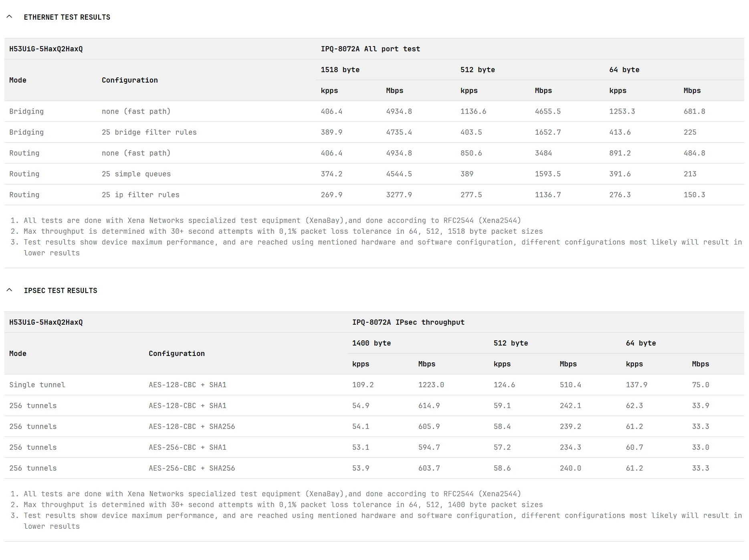Click the 4544.5 Mbps value
The height and width of the screenshot is (560, 749).
tap(399, 174)
